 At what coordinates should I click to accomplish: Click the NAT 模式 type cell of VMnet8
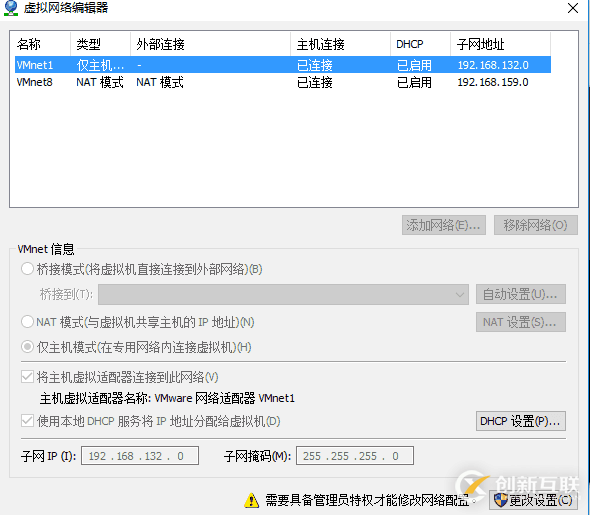100,82
